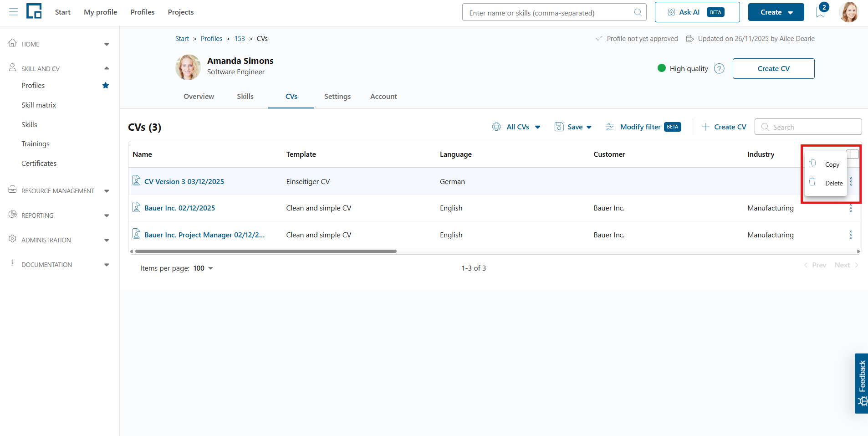Image resolution: width=868 pixels, height=436 pixels.
Task: Switch to the Overview tab
Action: coord(199,97)
